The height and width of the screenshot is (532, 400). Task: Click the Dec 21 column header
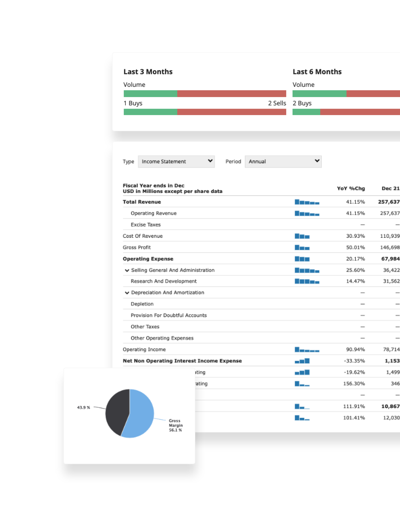pos(390,188)
